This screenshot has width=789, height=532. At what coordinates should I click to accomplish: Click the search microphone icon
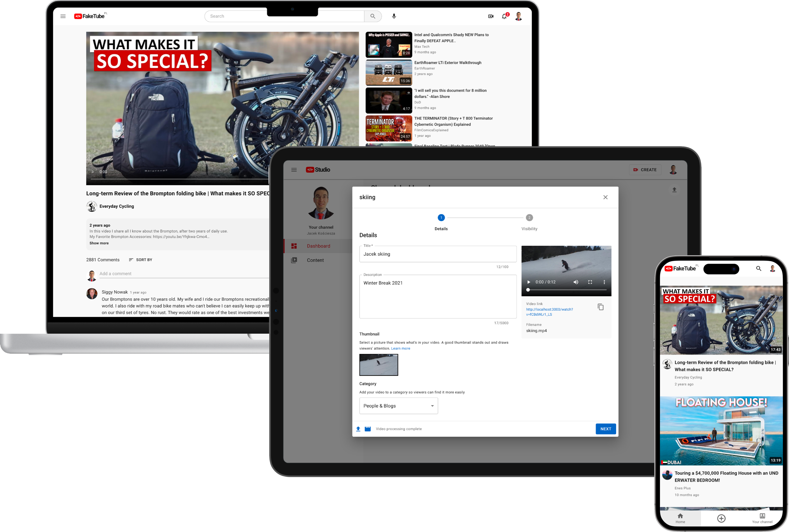(394, 16)
